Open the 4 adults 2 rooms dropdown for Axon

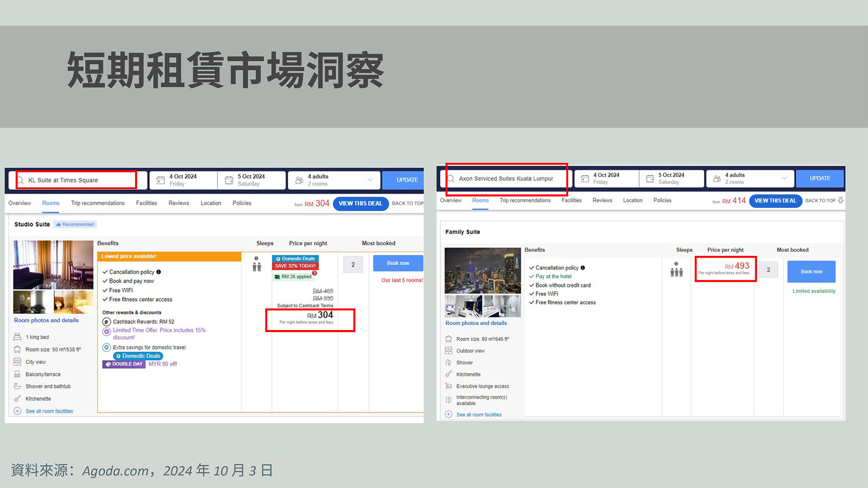click(750, 178)
